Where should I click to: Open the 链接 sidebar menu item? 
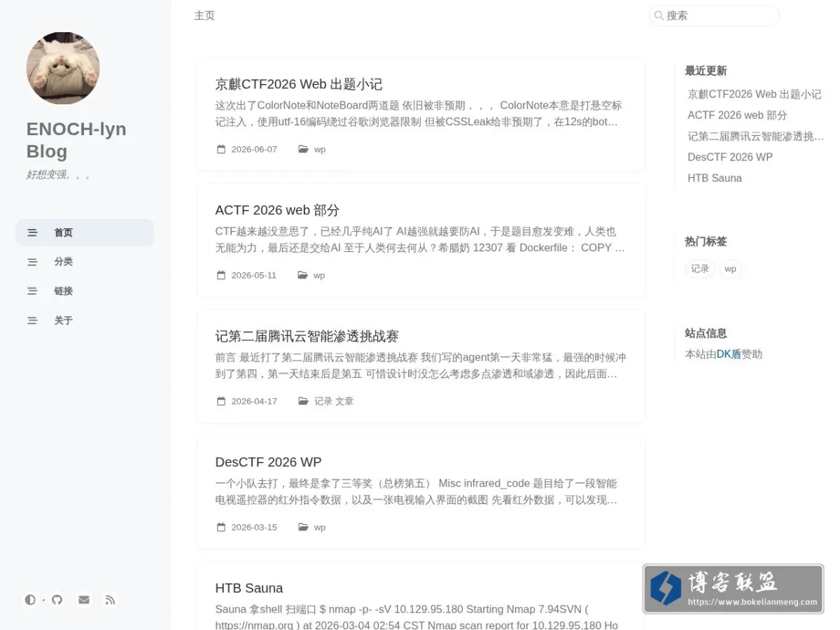pos(85,291)
